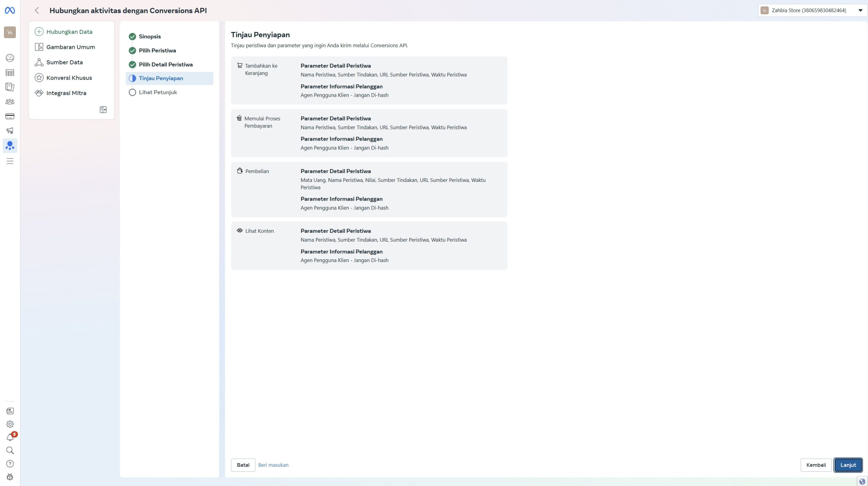Screen dimensions: 868x486
Task: Collapse the navigation panel icon
Action: click(x=103, y=110)
